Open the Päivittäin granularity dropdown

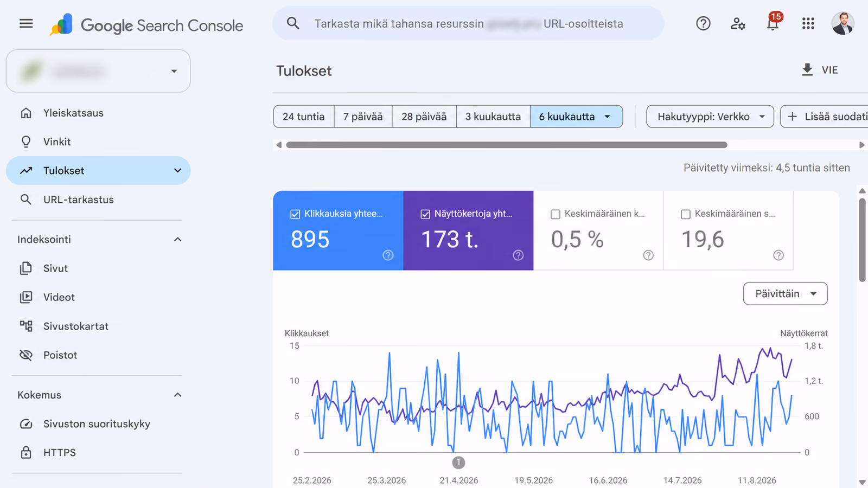[785, 293]
